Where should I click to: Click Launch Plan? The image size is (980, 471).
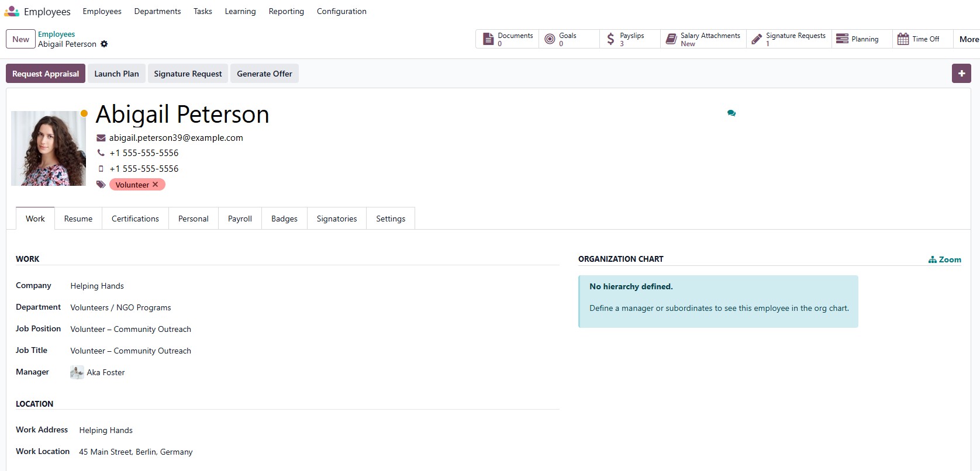[x=116, y=74]
